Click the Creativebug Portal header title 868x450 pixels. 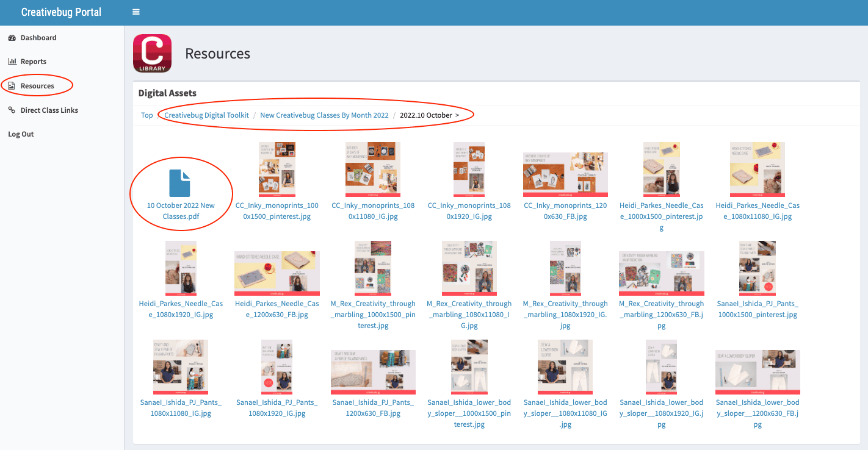point(61,12)
